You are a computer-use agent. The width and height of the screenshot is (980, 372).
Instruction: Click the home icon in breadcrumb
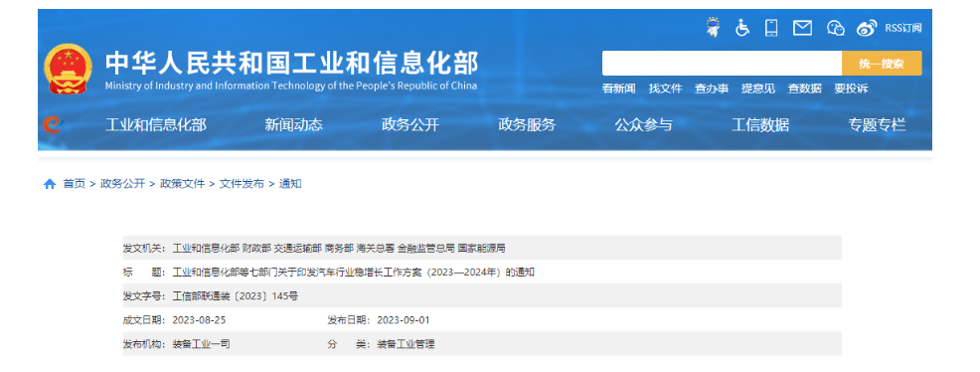click(50, 184)
